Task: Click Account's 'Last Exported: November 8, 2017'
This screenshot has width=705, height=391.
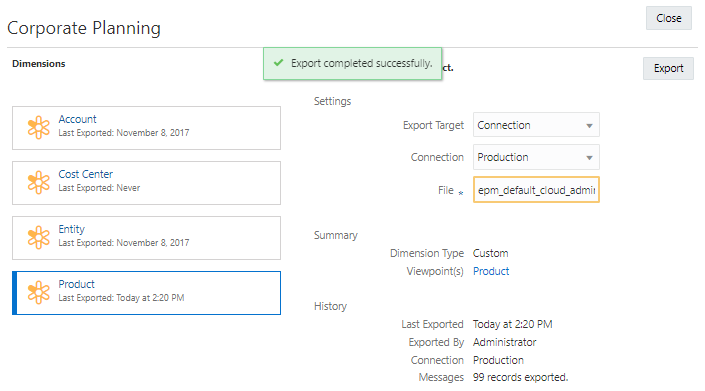Action: [x=124, y=133]
